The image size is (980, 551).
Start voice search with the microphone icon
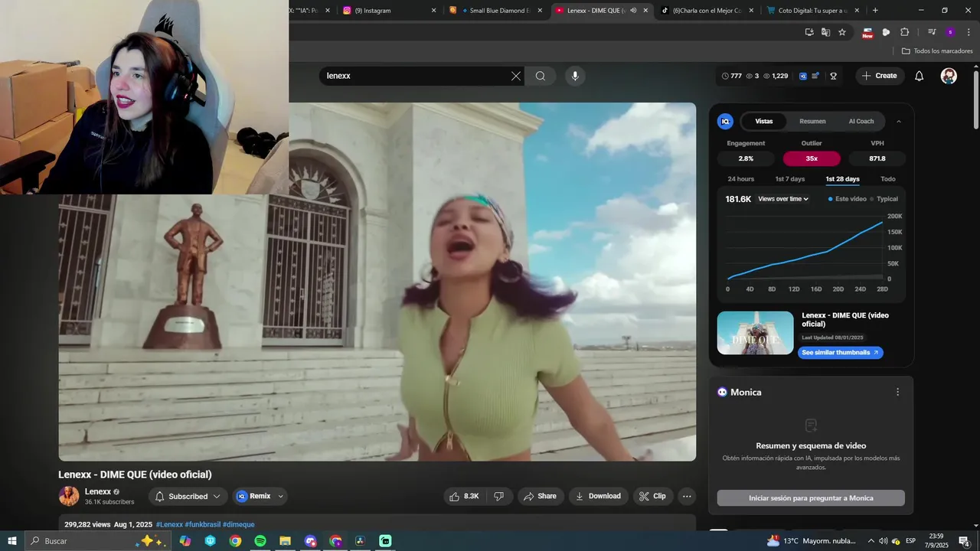(575, 76)
